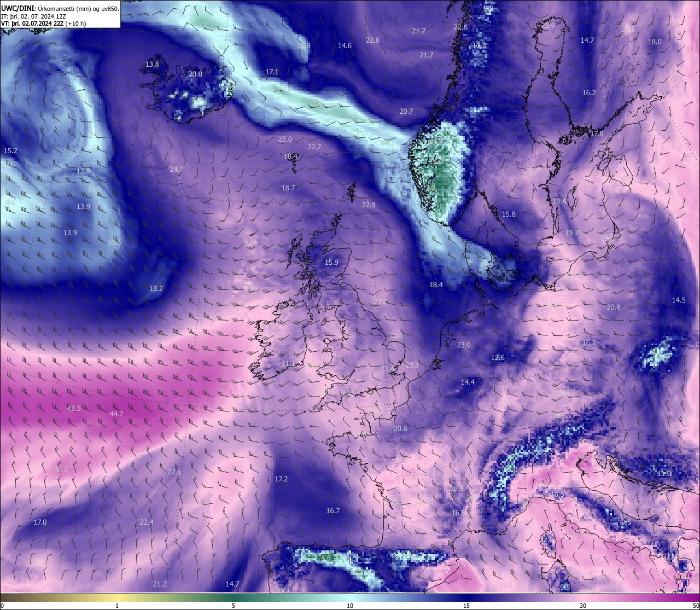The image size is (700, 610).
Task: Click the map value '18.7'
Action: (x=288, y=188)
